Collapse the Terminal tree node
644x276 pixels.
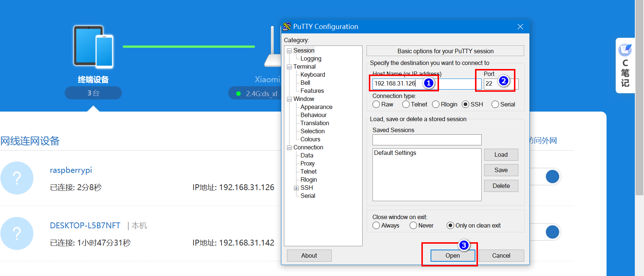[x=289, y=67]
